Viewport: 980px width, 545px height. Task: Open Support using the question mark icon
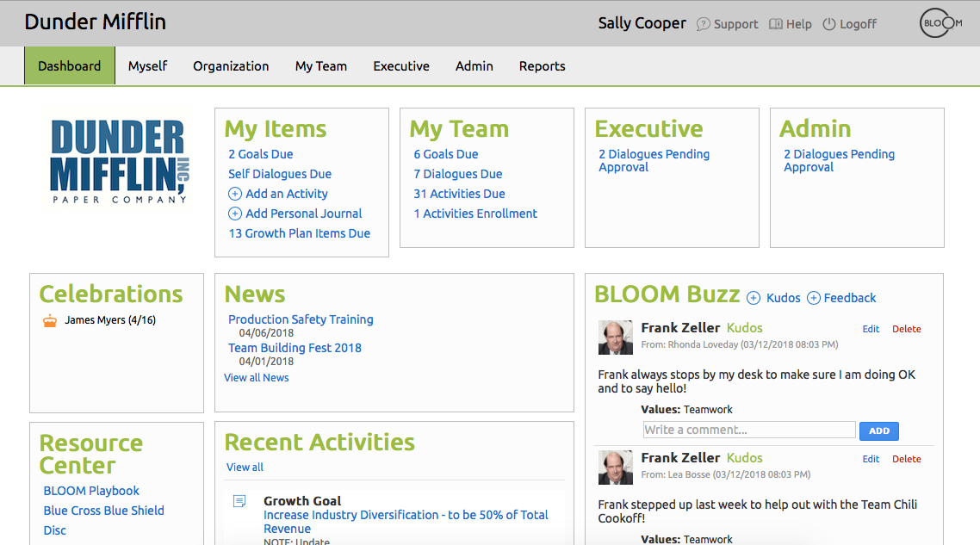pyautogui.click(x=703, y=24)
